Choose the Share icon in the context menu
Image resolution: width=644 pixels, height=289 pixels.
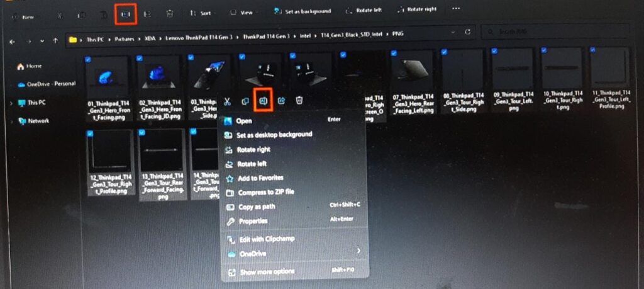pos(282,100)
